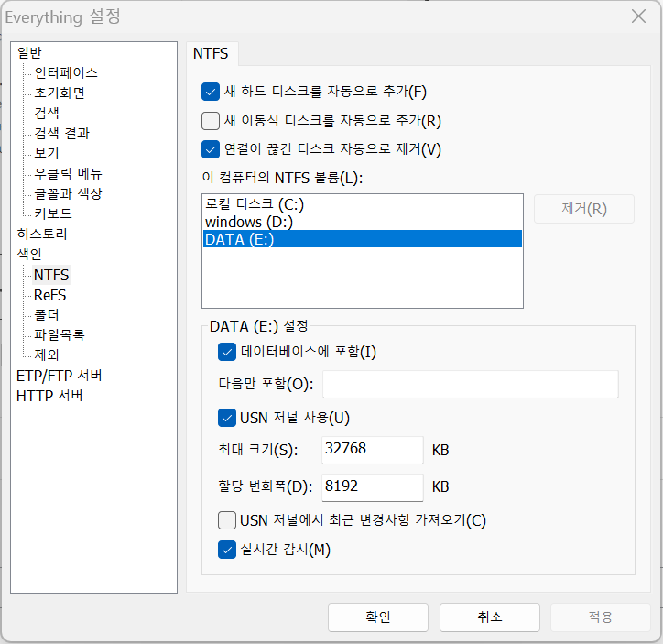663x644 pixels.
Task: Select the 검색 tree item
Action: (x=47, y=113)
